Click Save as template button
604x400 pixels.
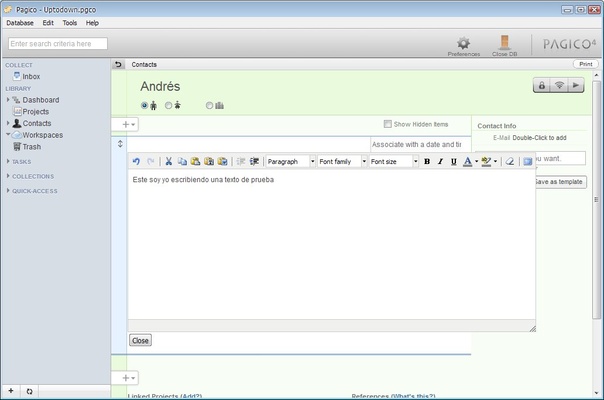560,182
